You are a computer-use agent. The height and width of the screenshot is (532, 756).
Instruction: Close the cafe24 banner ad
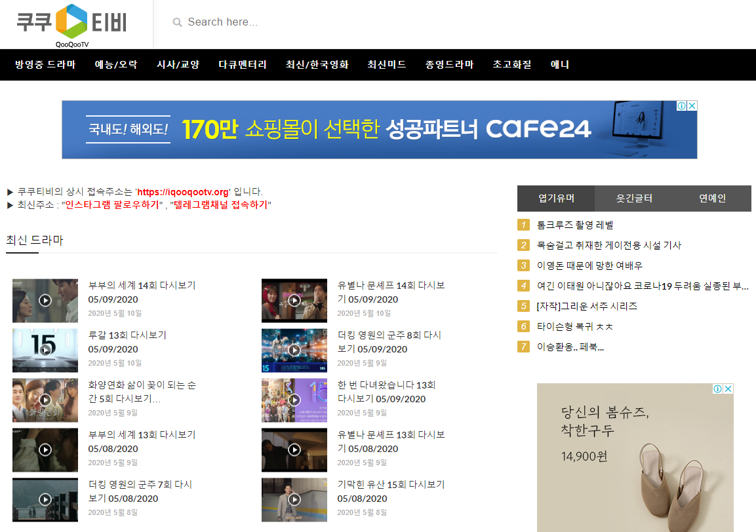pyautogui.click(x=692, y=105)
